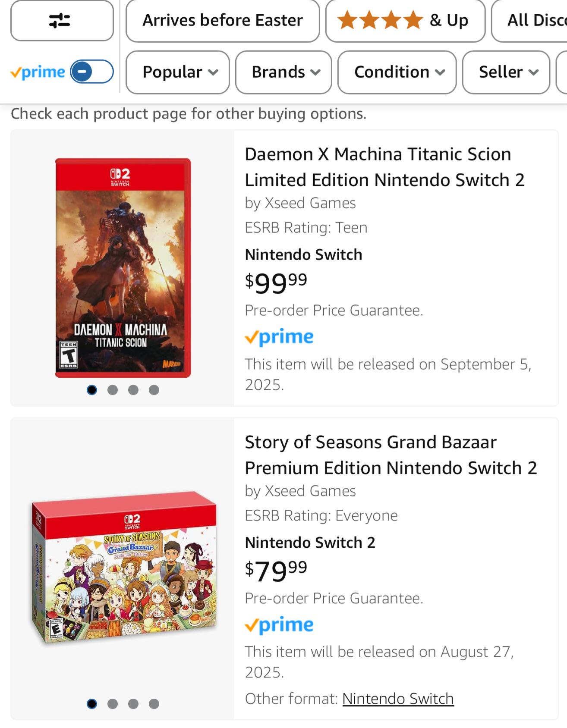Open the Daemon X Machina cover image

pos(123,268)
